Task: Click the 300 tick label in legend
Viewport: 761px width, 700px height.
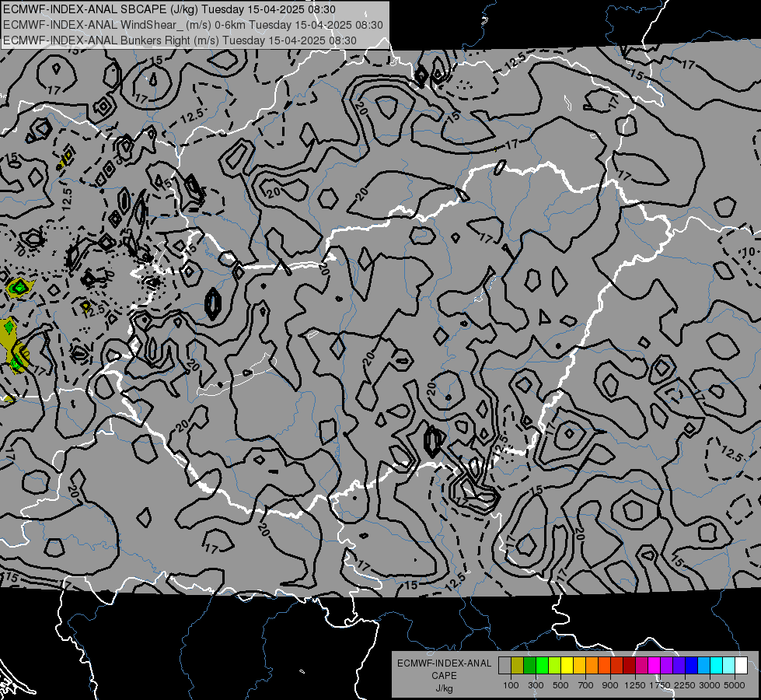Action: click(536, 685)
